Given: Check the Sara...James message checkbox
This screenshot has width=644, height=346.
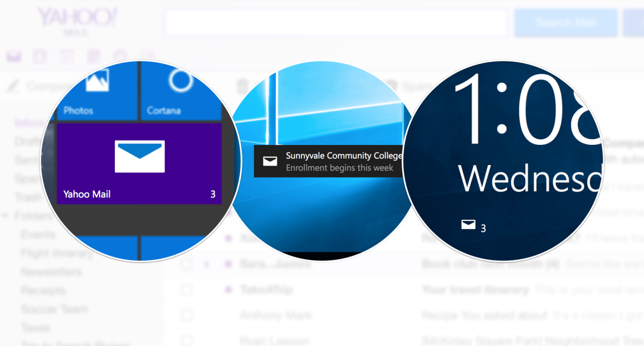Looking at the screenshot, I should 187,264.
